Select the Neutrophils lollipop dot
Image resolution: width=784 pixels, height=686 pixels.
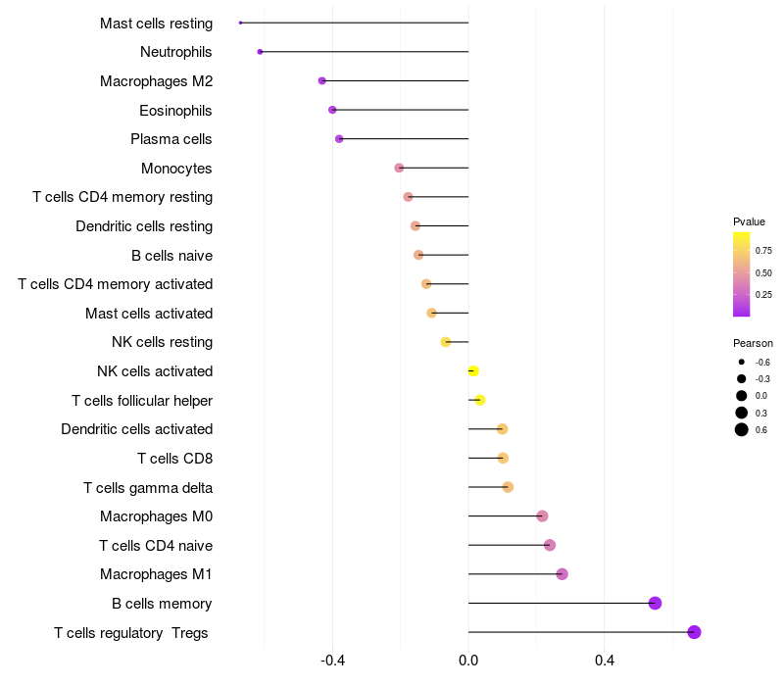[x=260, y=52]
